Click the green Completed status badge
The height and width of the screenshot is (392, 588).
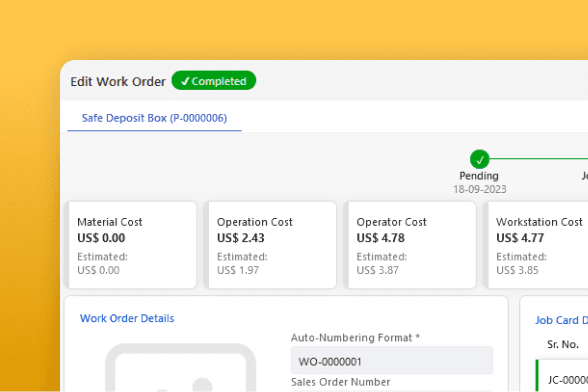coord(214,81)
